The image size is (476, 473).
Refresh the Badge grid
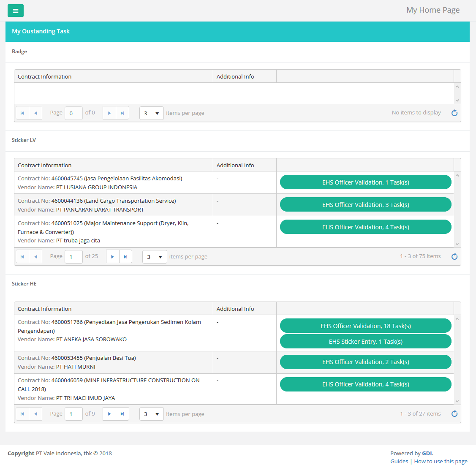[454, 113]
